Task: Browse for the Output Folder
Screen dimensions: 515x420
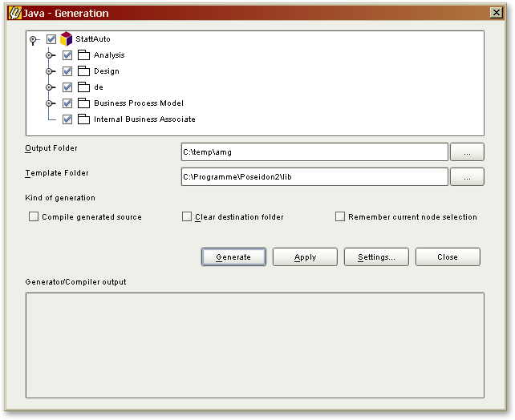Action: pos(467,152)
